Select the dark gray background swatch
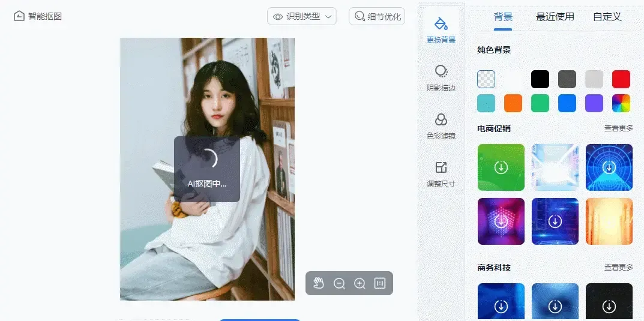 pyautogui.click(x=567, y=79)
